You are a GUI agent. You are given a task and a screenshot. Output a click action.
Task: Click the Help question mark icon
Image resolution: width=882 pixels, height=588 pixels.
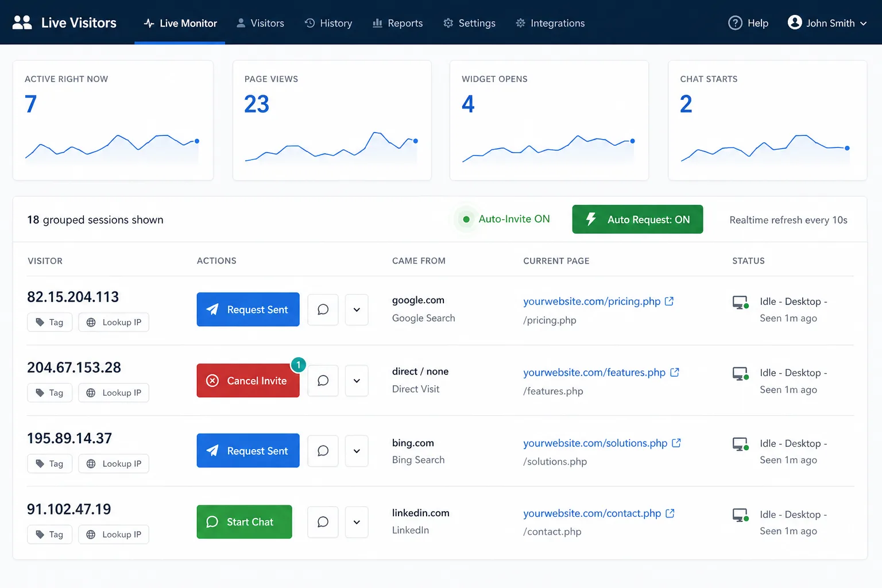[x=735, y=23]
